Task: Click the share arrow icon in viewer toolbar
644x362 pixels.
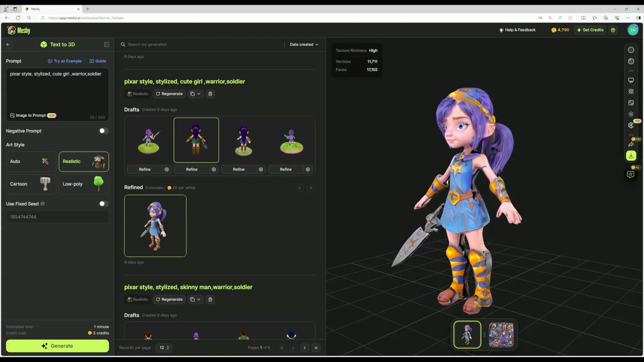Action: pyautogui.click(x=631, y=144)
